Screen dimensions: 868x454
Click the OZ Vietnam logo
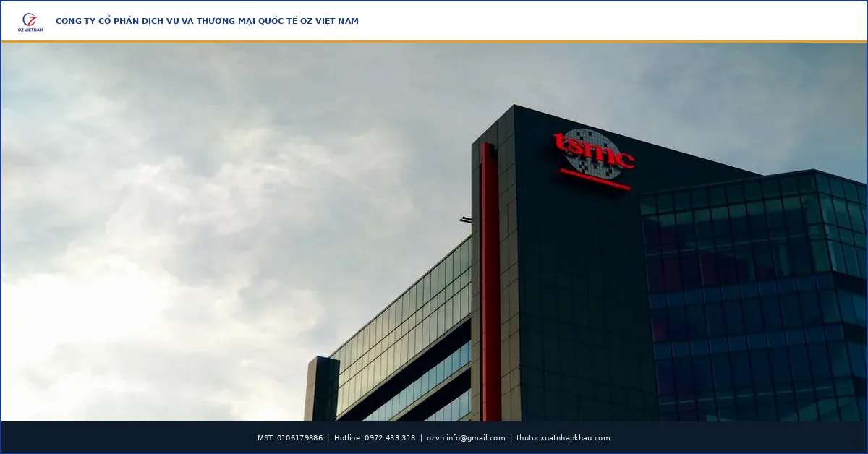pos(30,22)
